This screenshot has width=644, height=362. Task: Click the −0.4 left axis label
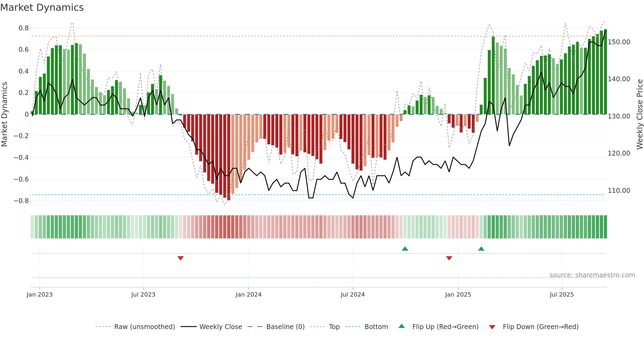pos(21,157)
